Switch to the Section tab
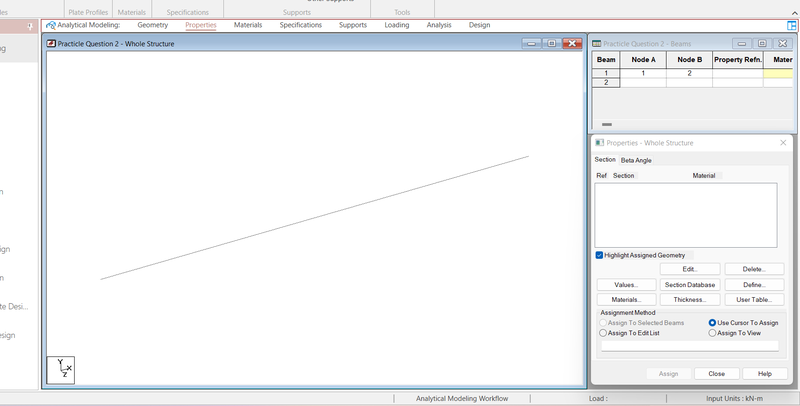The image size is (800, 406). [x=605, y=160]
